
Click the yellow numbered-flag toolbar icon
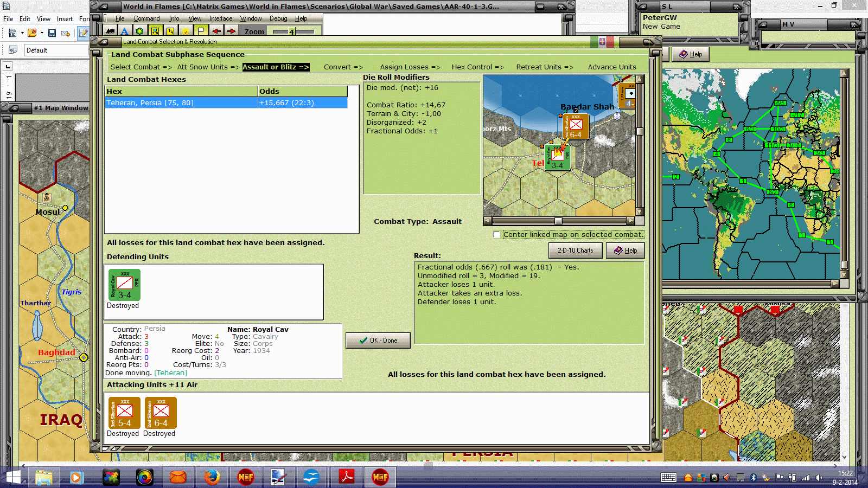(x=170, y=31)
